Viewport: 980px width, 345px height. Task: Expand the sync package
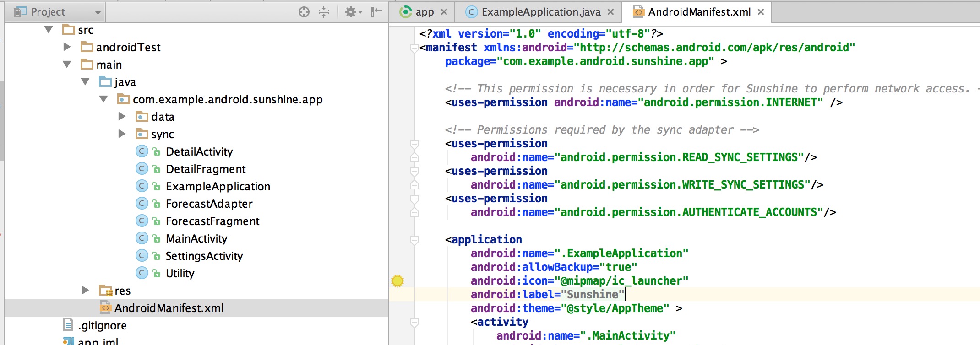pyautogui.click(x=122, y=134)
